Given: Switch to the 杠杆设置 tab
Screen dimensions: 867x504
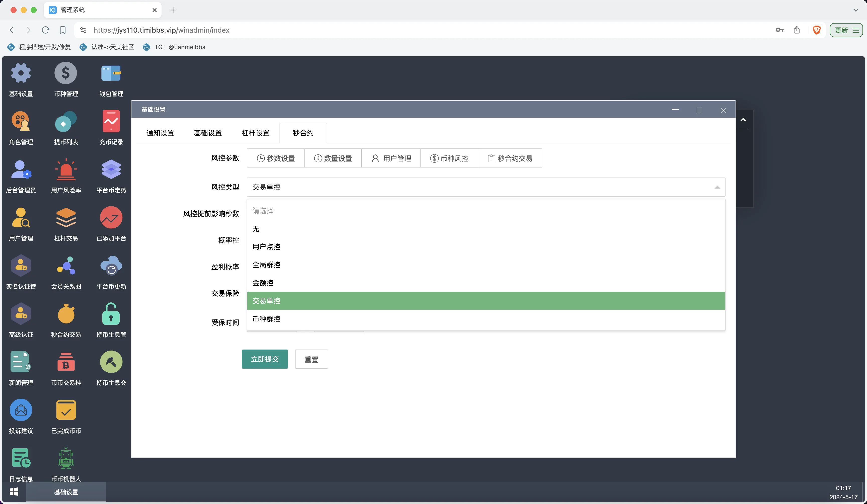Looking at the screenshot, I should click(x=255, y=133).
